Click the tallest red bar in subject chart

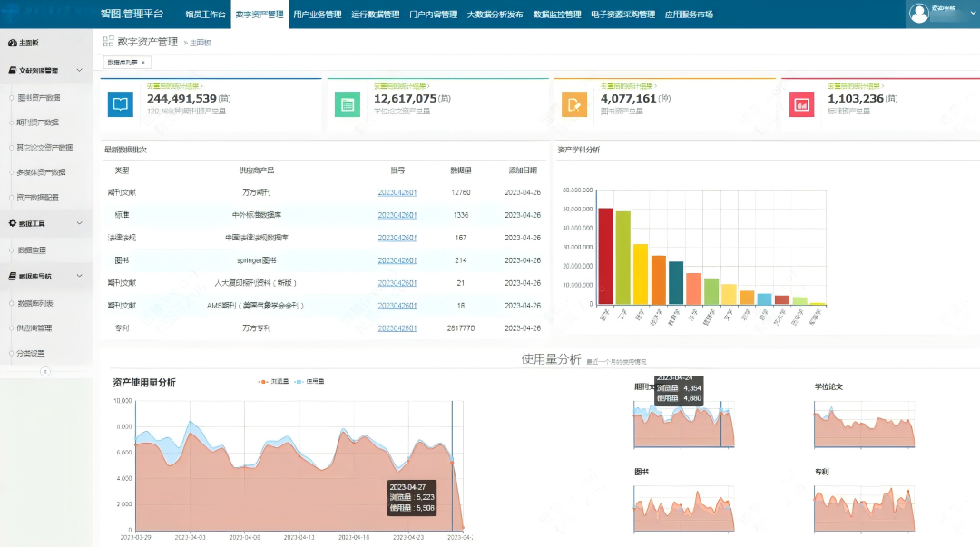605,257
